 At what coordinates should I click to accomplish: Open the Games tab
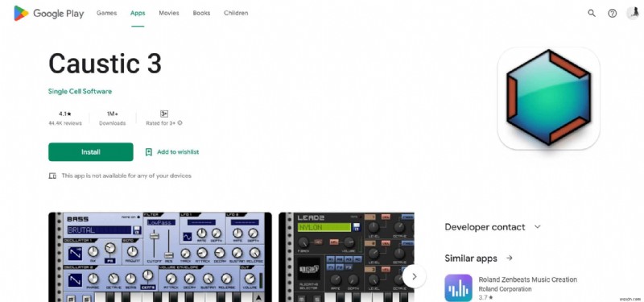[x=107, y=13]
